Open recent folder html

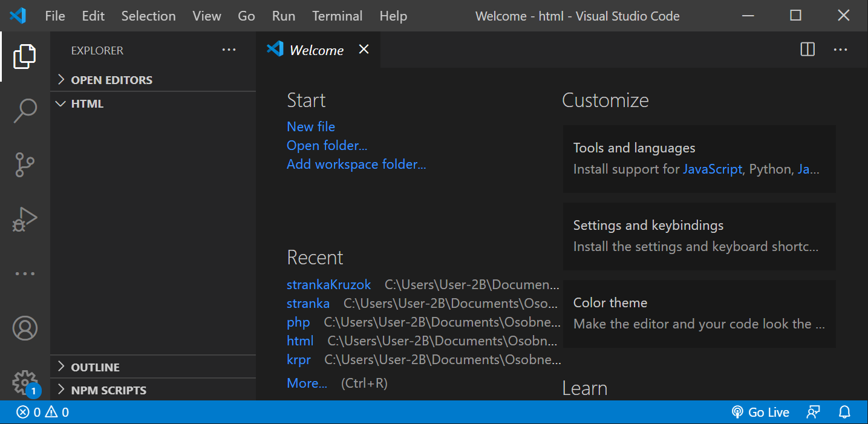point(300,341)
